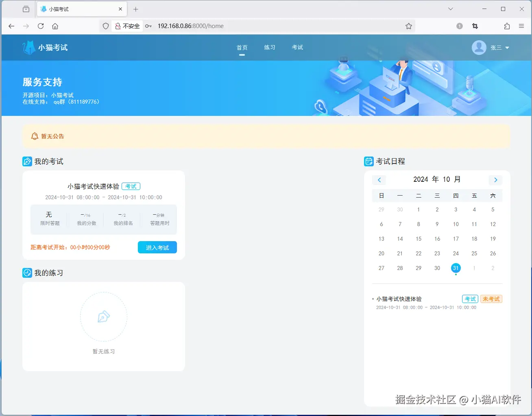Click the shield tracking protection icon
532x416 pixels.
tap(105, 26)
